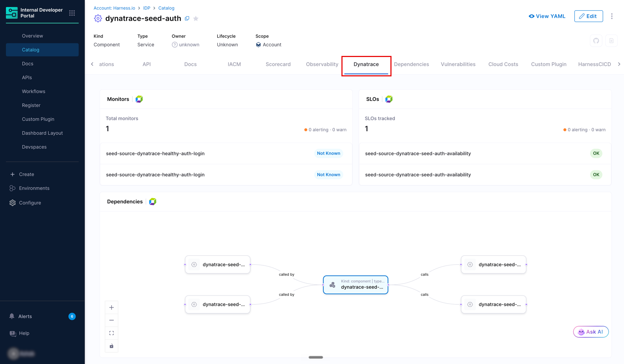Click Dynatrace logo in SLOs card
Viewport: 624px width, 364px height.
(389, 99)
